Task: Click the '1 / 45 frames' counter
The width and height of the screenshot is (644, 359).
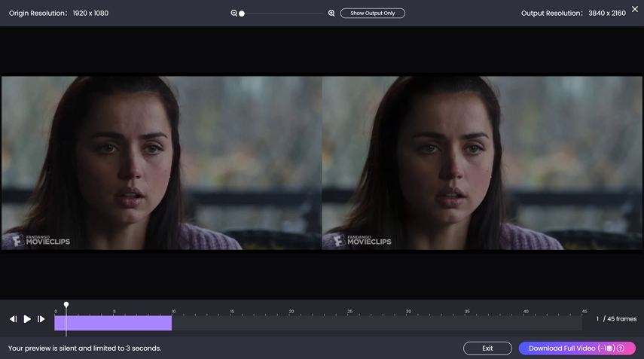Action: (x=616, y=319)
